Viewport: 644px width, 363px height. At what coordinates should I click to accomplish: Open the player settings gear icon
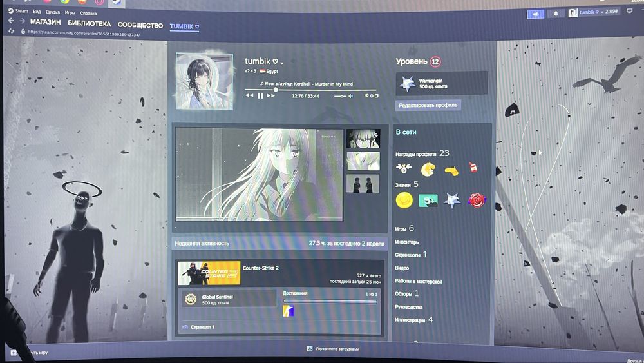point(372,96)
